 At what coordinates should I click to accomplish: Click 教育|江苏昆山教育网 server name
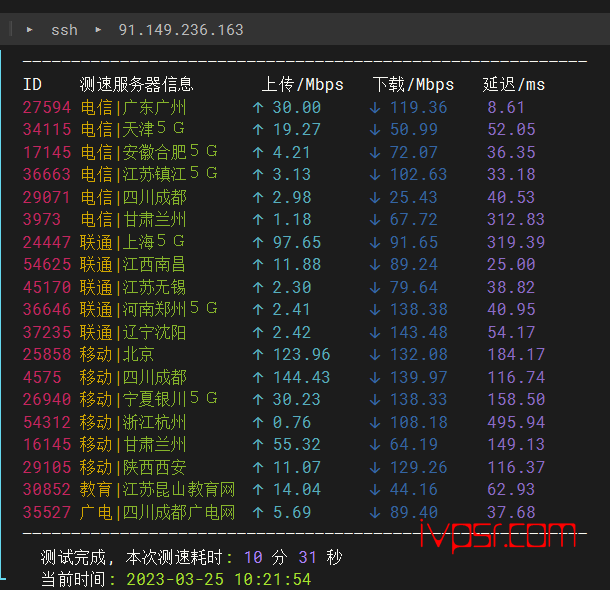click(x=158, y=489)
